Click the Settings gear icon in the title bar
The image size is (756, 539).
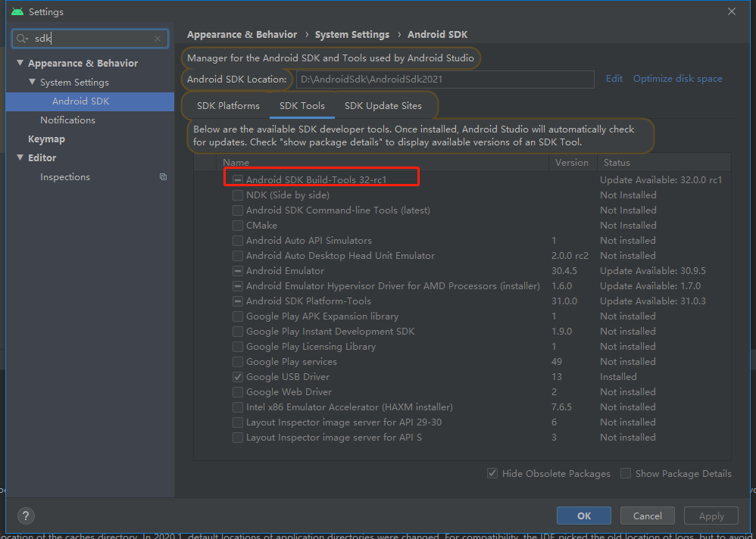pos(17,11)
